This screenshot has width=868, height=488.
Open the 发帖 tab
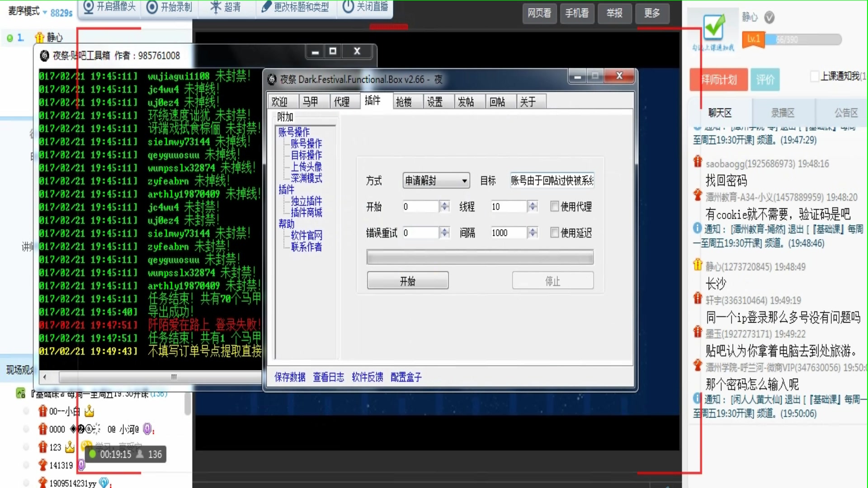click(470, 102)
